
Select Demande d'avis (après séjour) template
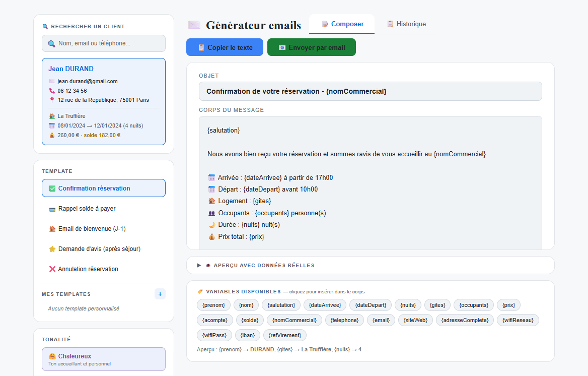(x=104, y=249)
